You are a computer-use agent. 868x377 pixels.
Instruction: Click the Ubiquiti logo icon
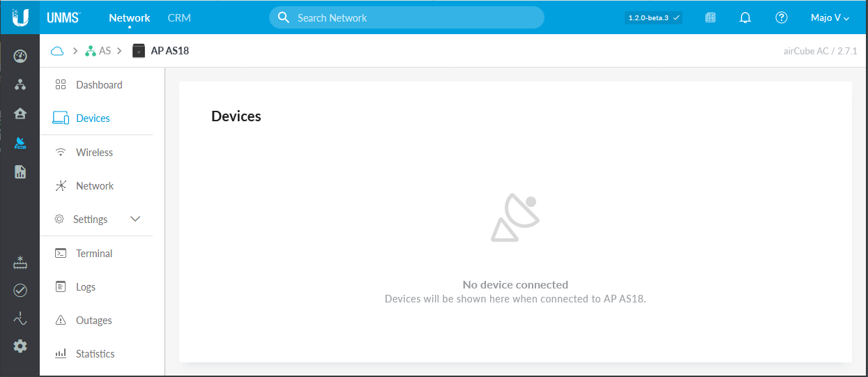(20, 17)
